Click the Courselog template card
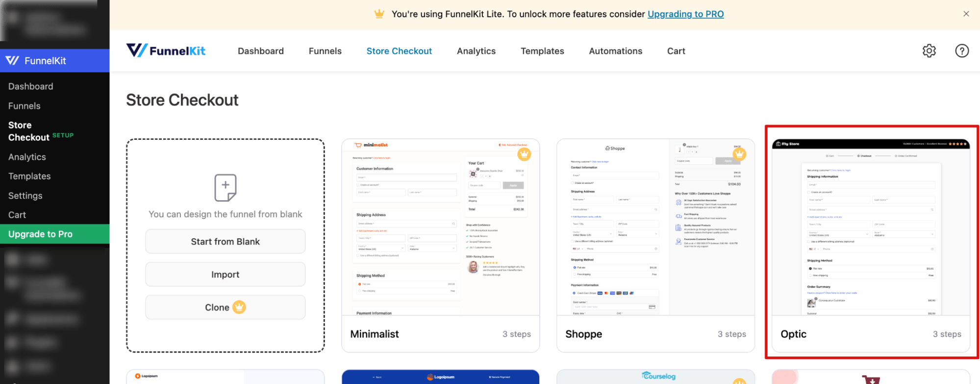 (655, 377)
